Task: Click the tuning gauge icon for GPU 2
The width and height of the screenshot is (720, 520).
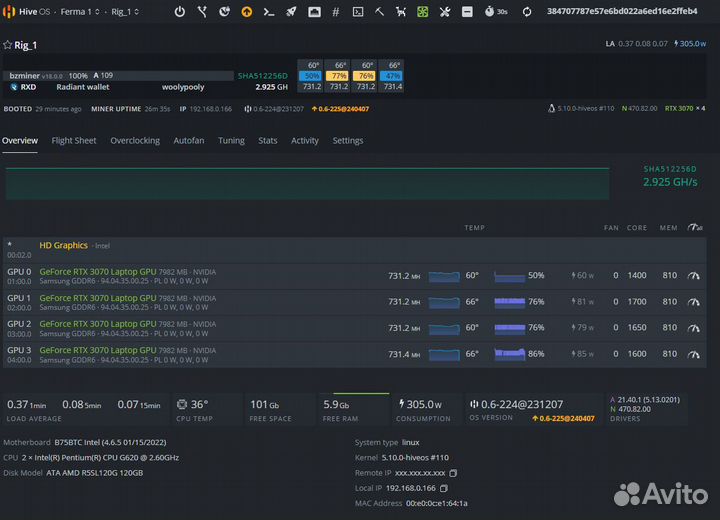Action: (693, 328)
